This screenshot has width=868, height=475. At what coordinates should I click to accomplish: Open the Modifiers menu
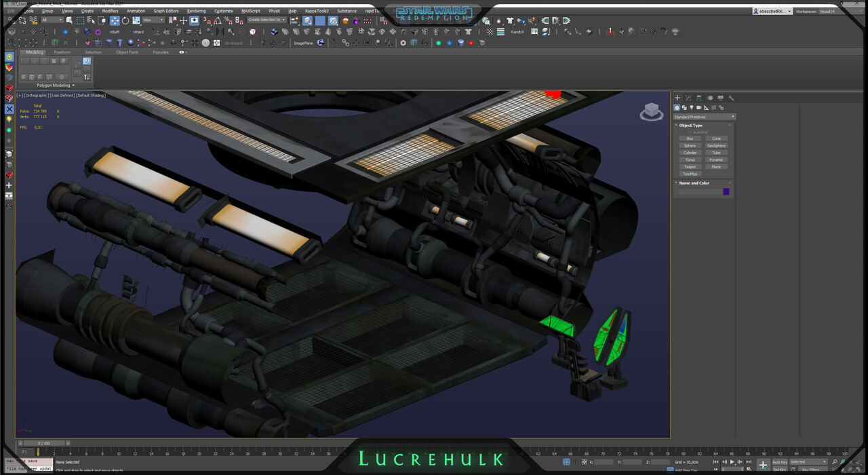(110, 11)
